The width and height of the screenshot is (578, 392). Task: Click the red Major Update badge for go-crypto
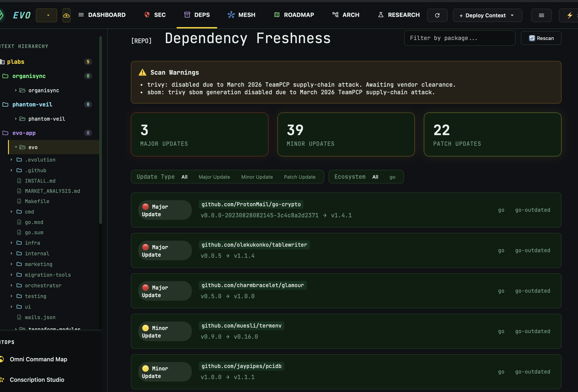point(165,210)
